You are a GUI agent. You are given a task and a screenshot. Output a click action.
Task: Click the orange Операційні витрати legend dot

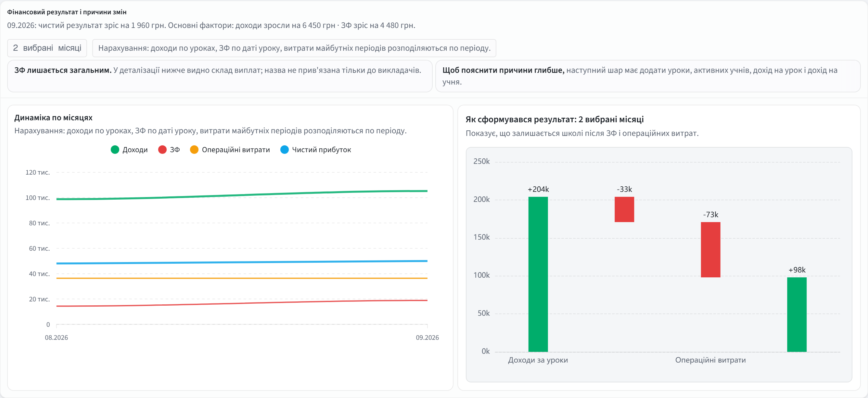(x=195, y=150)
